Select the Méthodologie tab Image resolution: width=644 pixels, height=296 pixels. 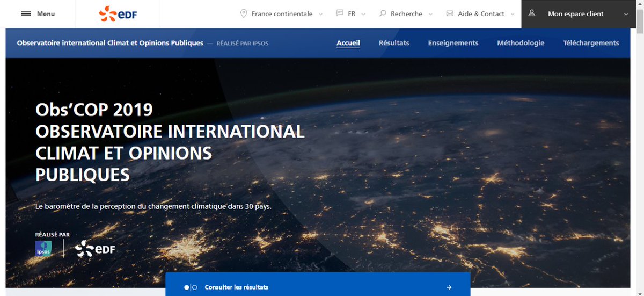521,43
